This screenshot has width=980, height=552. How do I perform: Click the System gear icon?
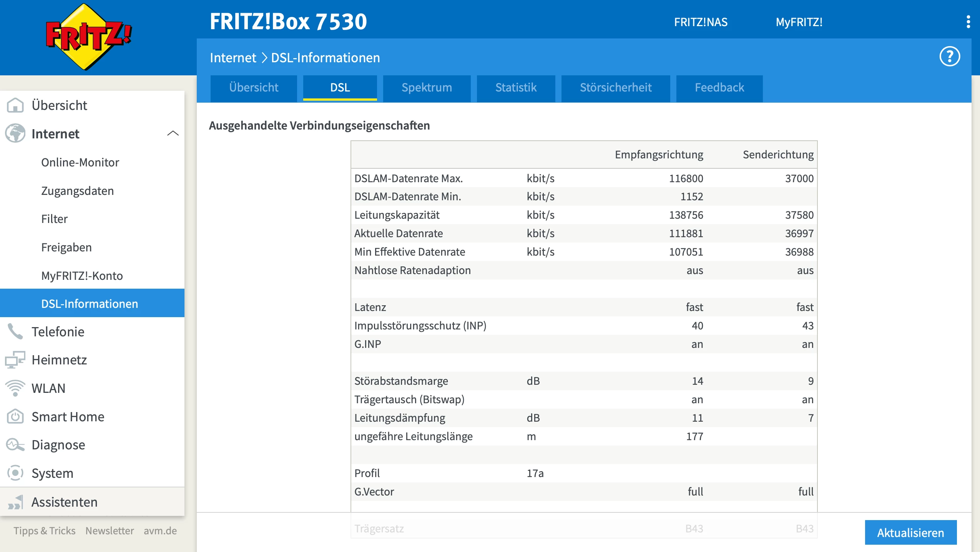(x=15, y=473)
